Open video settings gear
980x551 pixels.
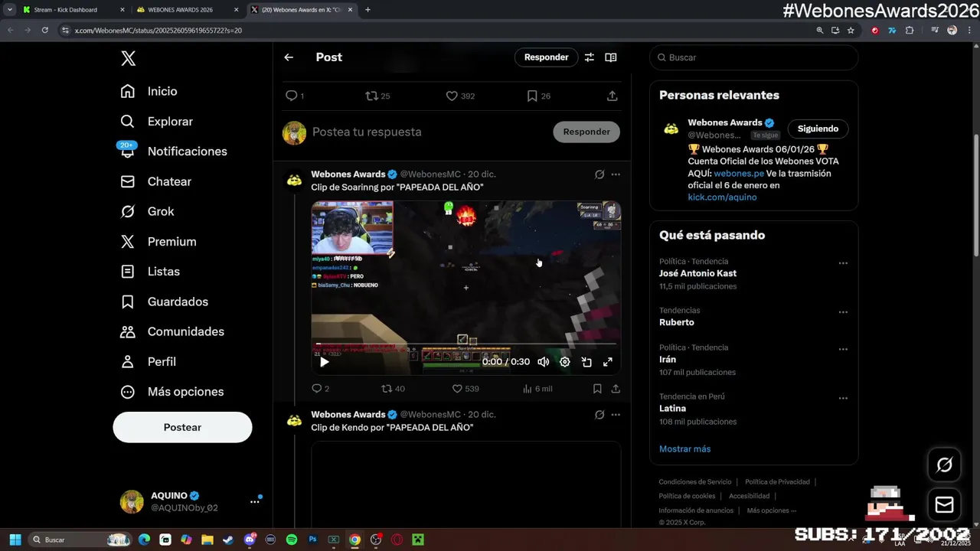point(565,362)
